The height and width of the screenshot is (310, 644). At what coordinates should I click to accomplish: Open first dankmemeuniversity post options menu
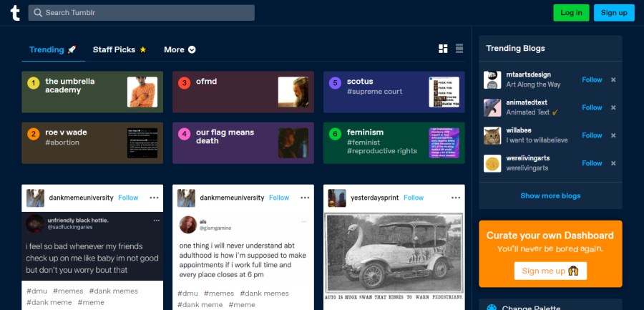point(154,198)
